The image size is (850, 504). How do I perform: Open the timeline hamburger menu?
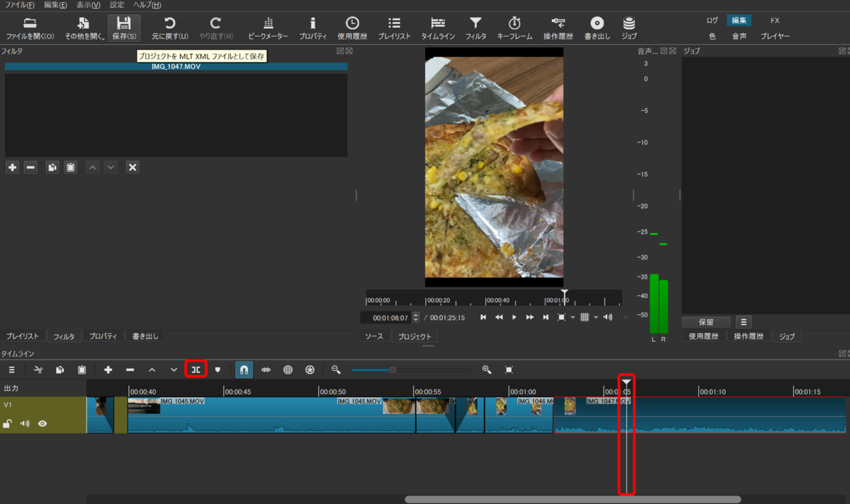coord(11,370)
